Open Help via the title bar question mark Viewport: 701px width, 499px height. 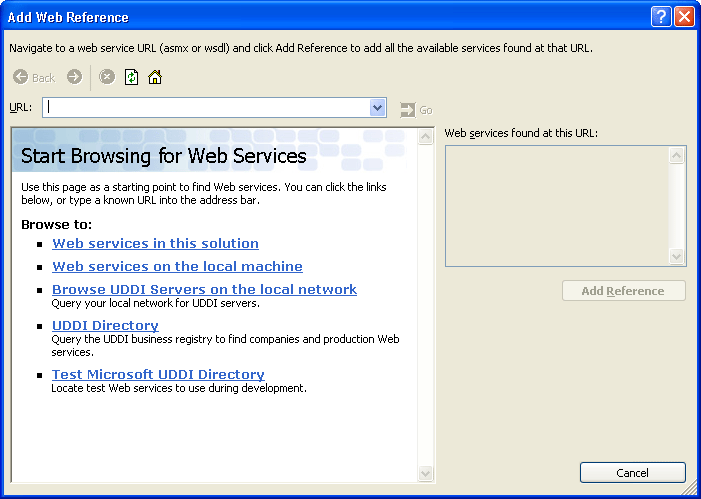click(x=660, y=17)
